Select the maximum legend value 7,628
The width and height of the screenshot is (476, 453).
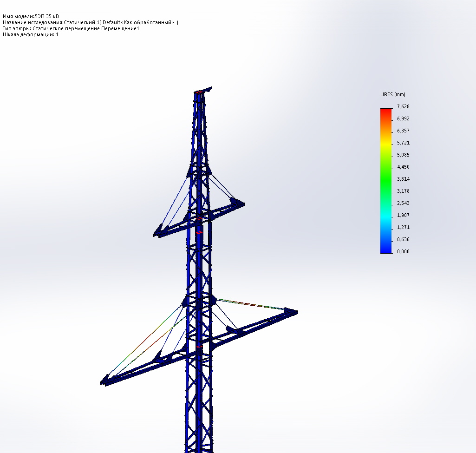403,106
